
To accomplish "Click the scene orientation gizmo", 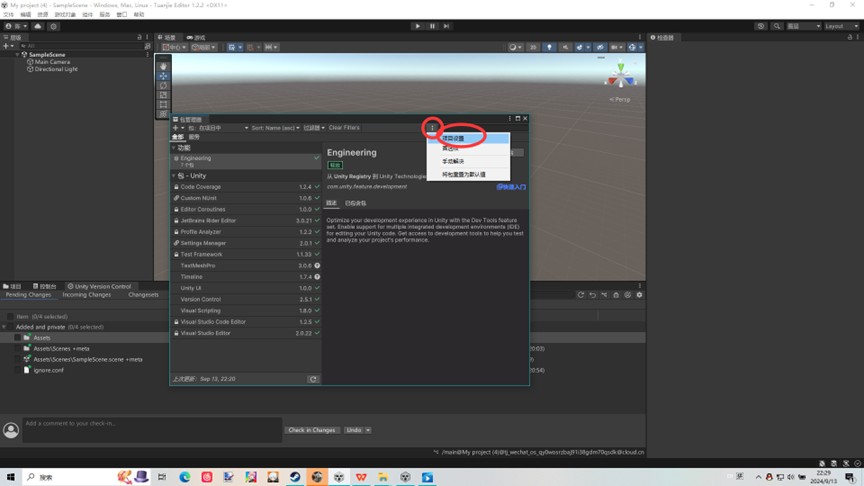I will pos(620,76).
